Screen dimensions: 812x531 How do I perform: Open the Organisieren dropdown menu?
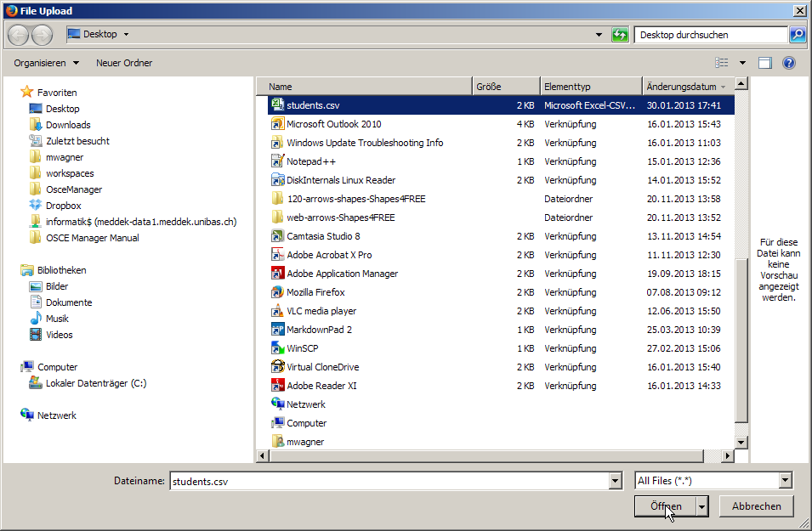pyautogui.click(x=47, y=63)
